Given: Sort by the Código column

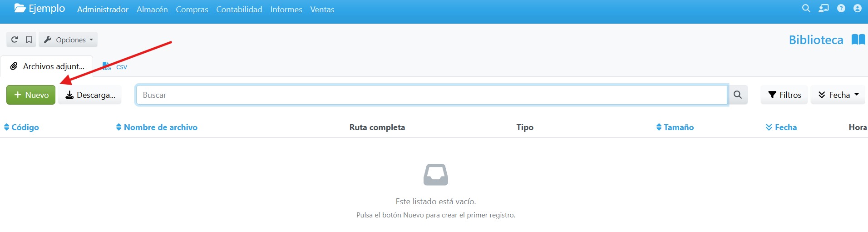Looking at the screenshot, I should [21, 127].
